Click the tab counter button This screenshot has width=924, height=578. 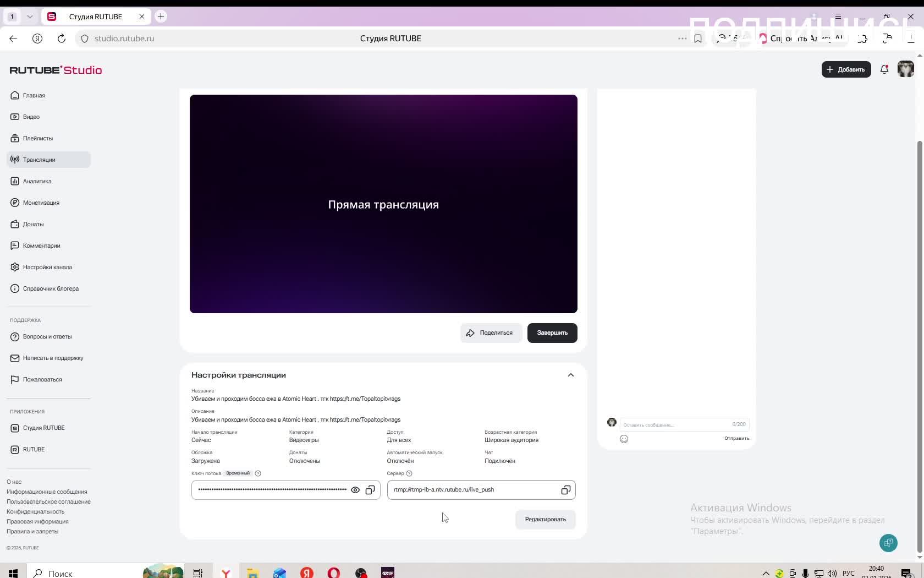[x=12, y=17]
